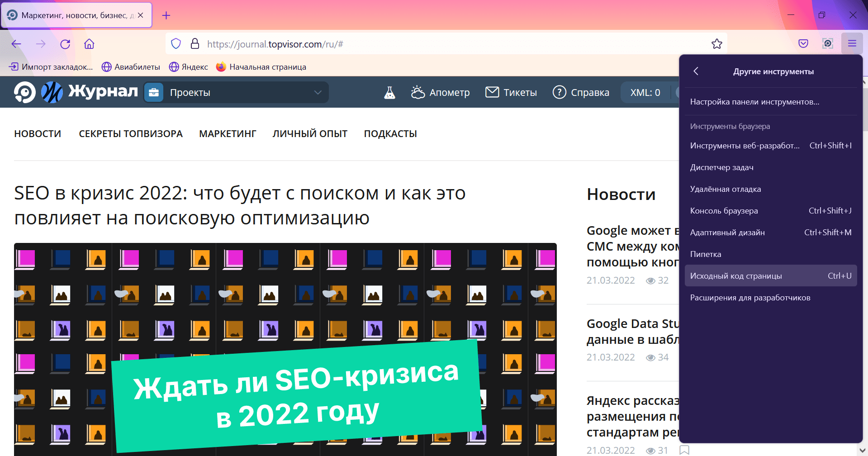This screenshot has width=868, height=456.
Task: Expand the Проекты dropdown
Action: click(x=318, y=92)
